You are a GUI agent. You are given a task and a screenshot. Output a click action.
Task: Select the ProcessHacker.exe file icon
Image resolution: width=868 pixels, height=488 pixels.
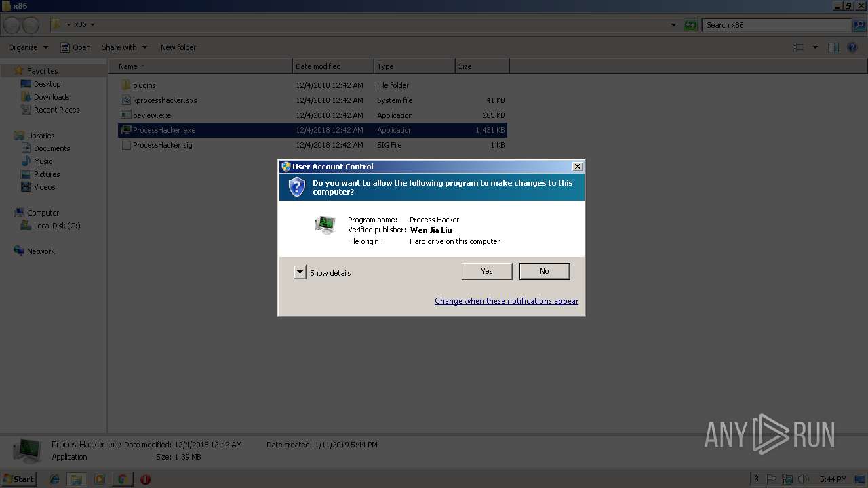(x=126, y=130)
